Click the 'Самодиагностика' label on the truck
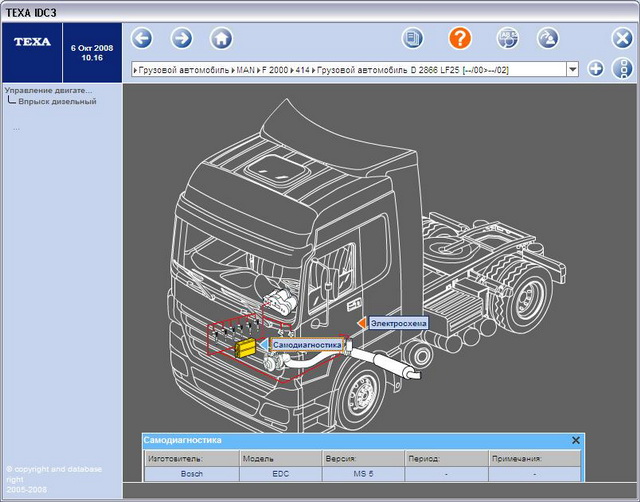This screenshot has height=502, width=640. click(x=307, y=345)
